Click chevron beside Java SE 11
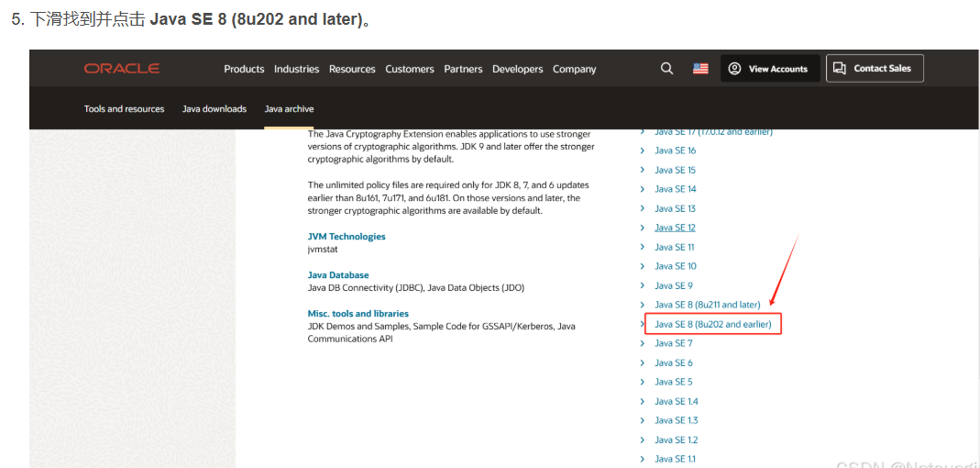Image resolution: width=980 pixels, height=468 pixels. tap(642, 247)
